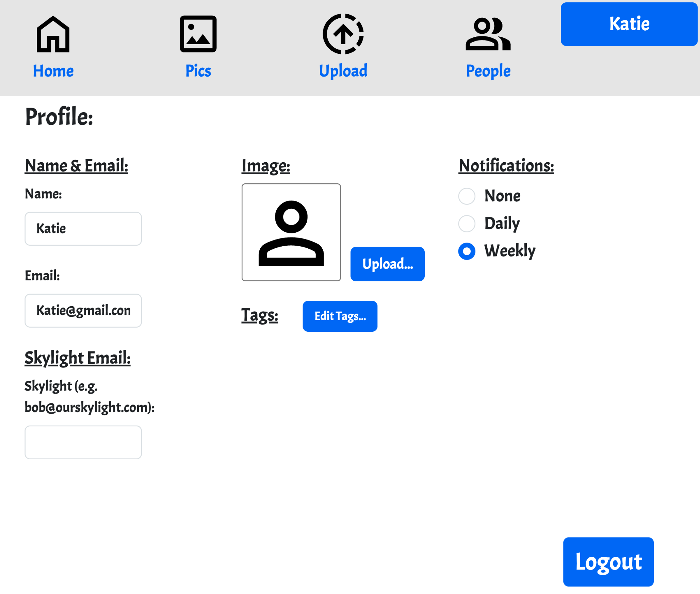Select Weekly notifications radio button
700x594 pixels.
click(x=467, y=251)
